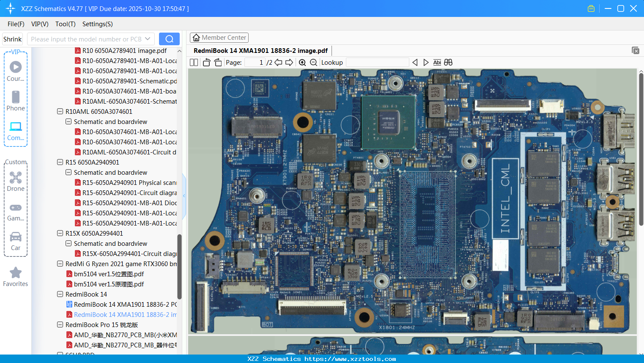Collapse the R10AML 6050A3074601 node
The width and height of the screenshot is (644, 363).
click(x=60, y=112)
